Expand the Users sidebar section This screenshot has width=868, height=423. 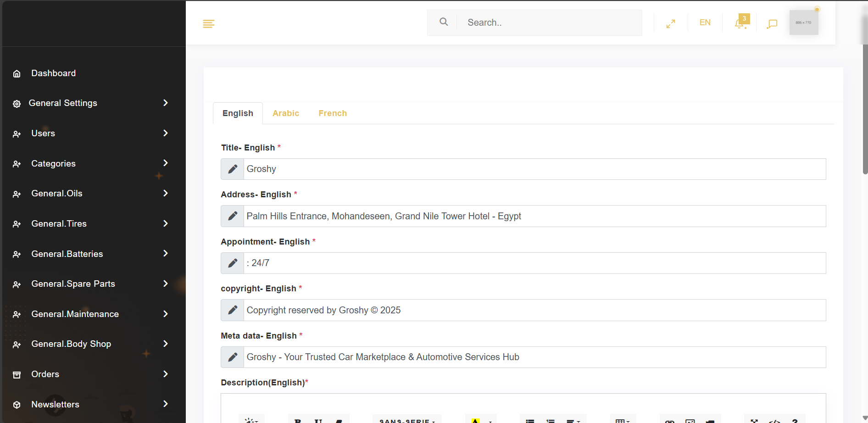92,134
